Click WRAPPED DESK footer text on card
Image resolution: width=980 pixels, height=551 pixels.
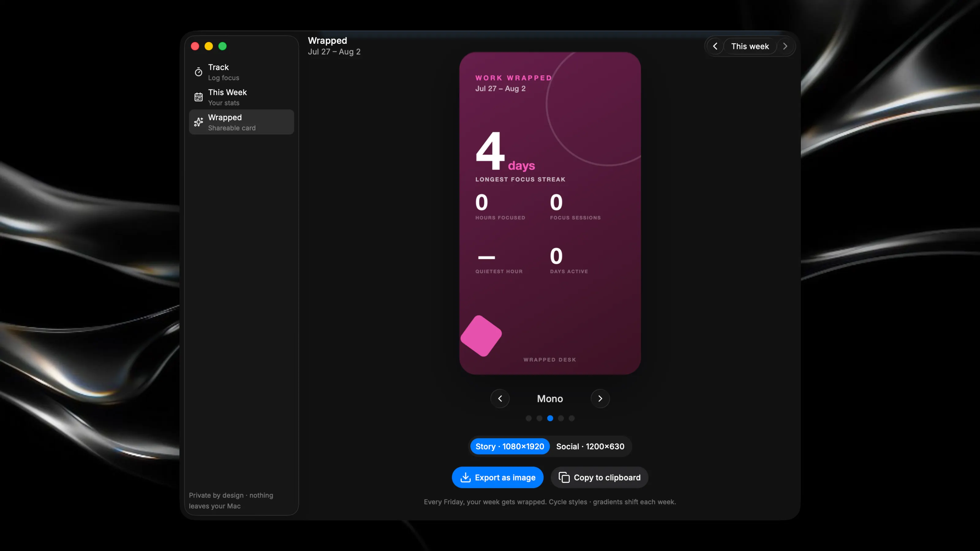(550, 360)
